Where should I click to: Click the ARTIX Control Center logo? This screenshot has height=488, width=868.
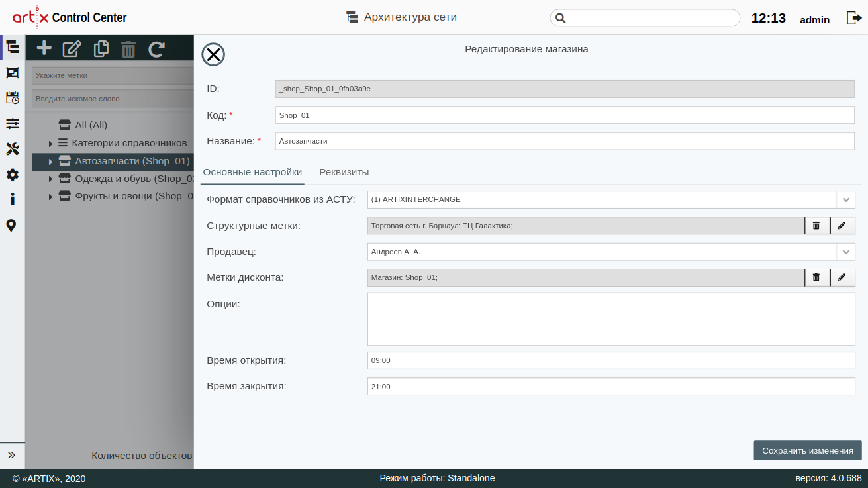(x=70, y=18)
